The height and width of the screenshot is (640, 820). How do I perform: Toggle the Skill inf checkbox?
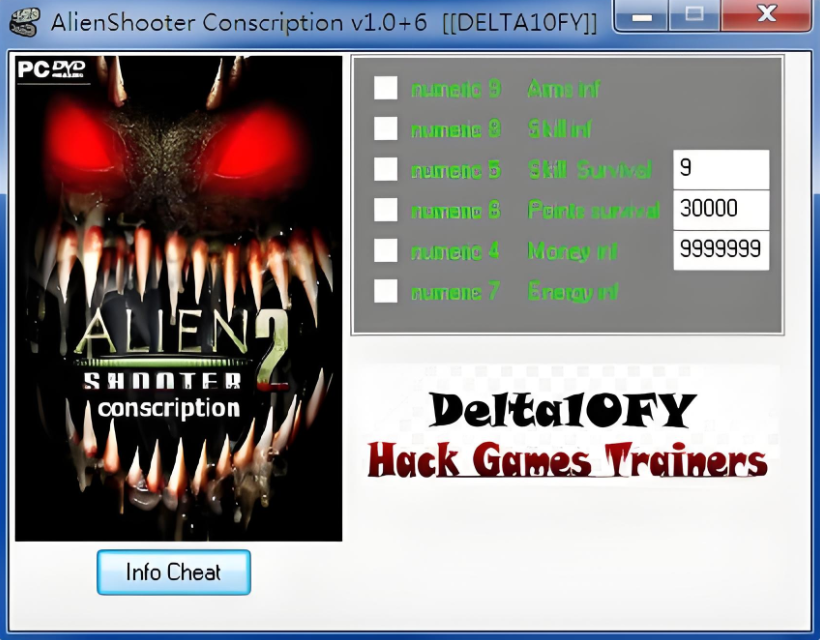coord(386,129)
